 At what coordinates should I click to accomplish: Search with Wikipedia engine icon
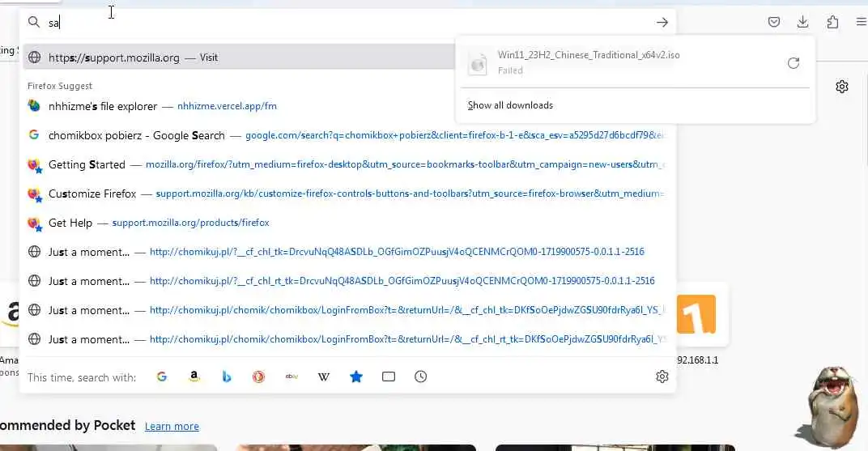click(323, 377)
